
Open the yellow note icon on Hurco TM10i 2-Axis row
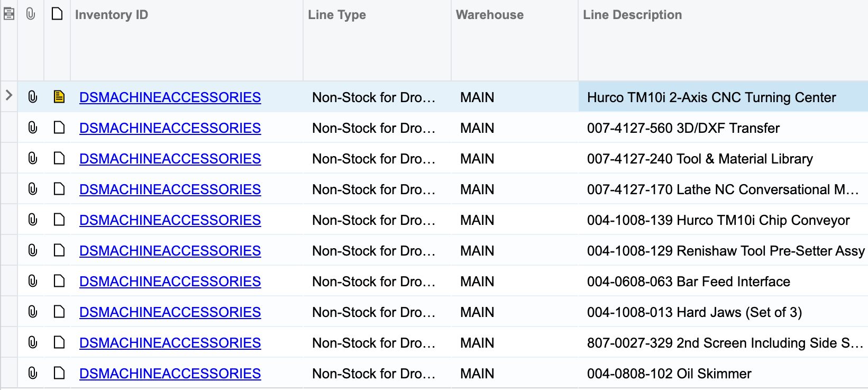(x=59, y=97)
